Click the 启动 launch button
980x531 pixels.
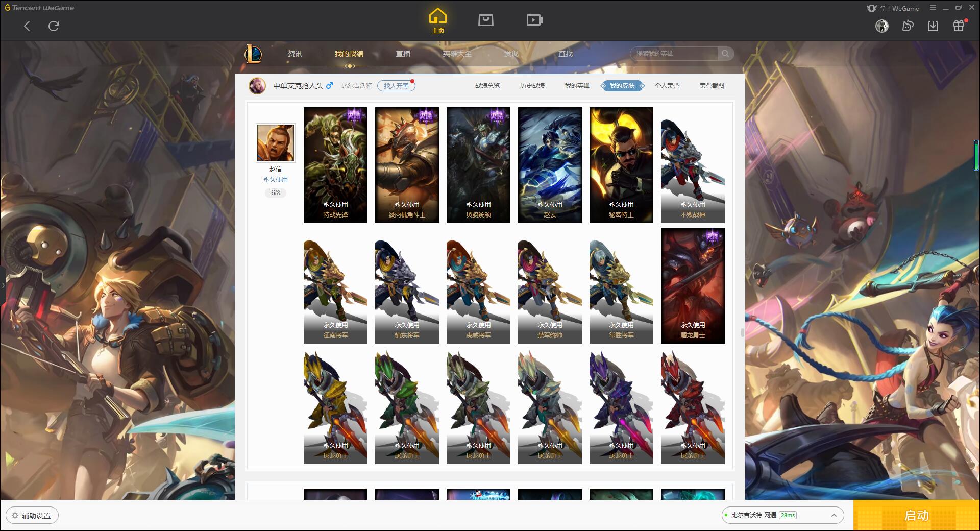click(916, 515)
